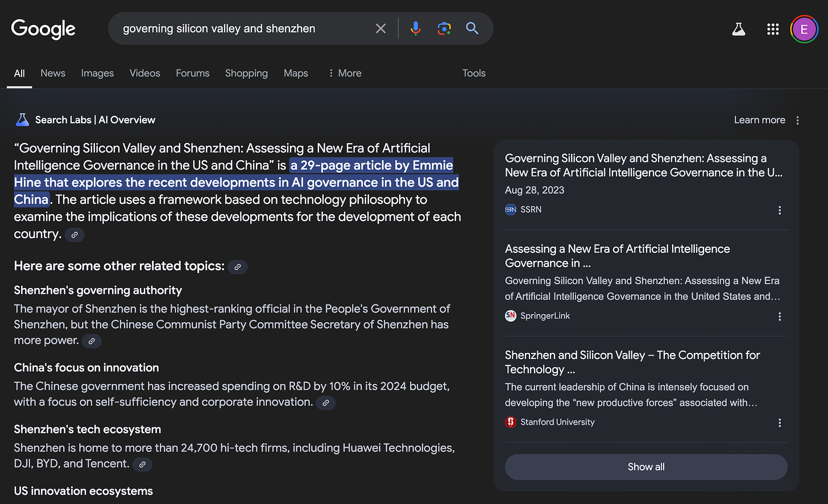Click the 'Search Labs | AI Overview' label
The image size is (828, 504).
point(95,120)
